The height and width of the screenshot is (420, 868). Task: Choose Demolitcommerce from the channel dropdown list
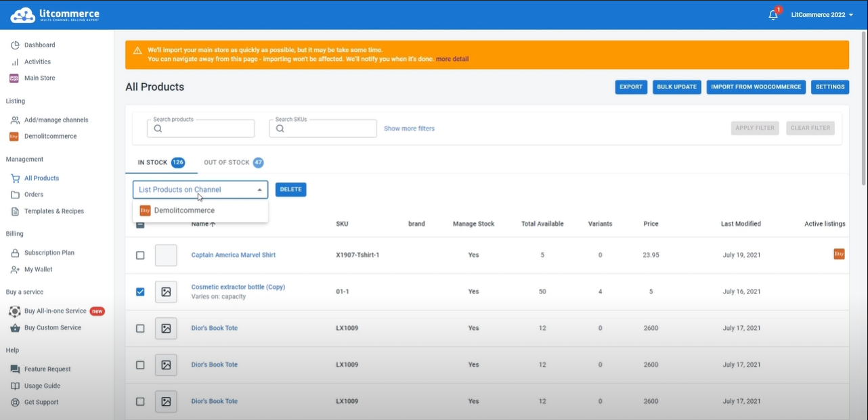coord(200,210)
